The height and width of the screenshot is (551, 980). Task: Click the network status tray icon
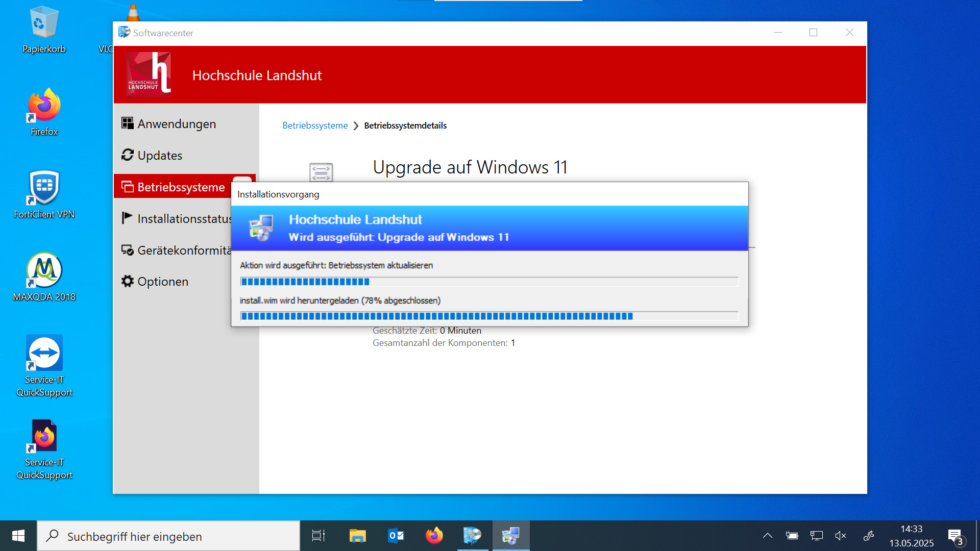coord(816,536)
